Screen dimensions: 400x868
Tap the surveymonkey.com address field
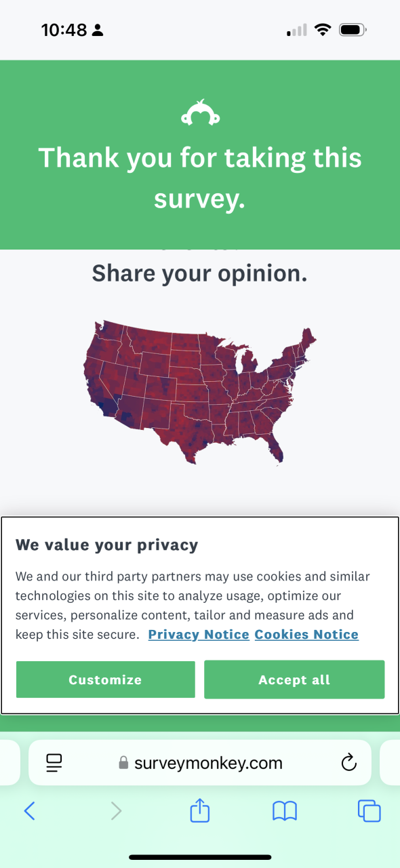coord(200,763)
